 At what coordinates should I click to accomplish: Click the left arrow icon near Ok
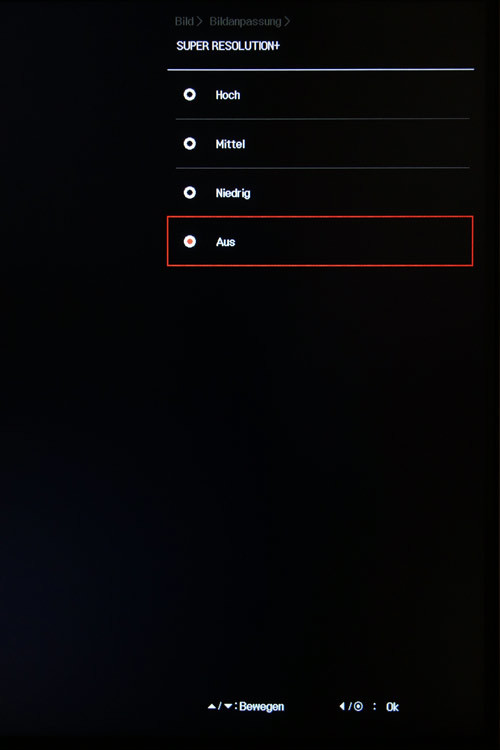342,706
